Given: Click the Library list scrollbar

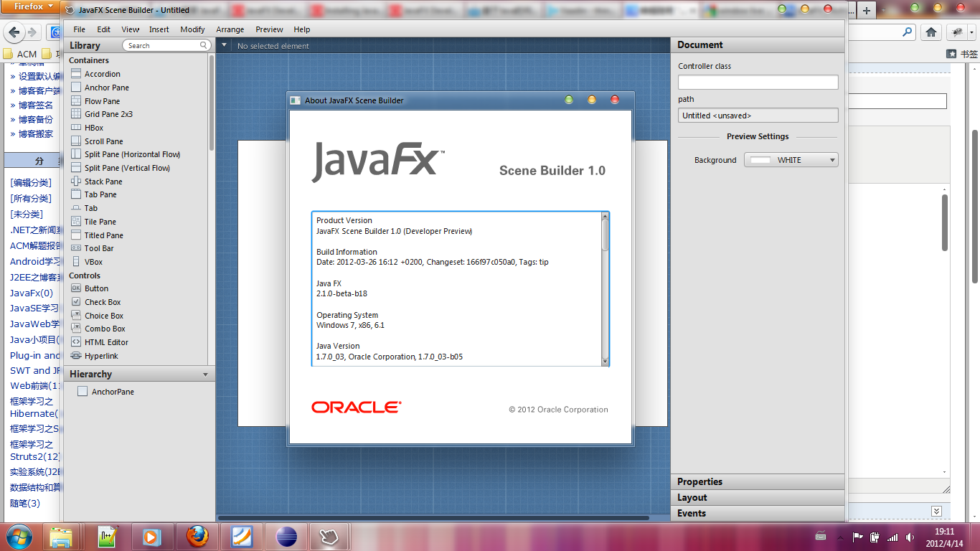Looking at the screenshot, I should point(212,103).
